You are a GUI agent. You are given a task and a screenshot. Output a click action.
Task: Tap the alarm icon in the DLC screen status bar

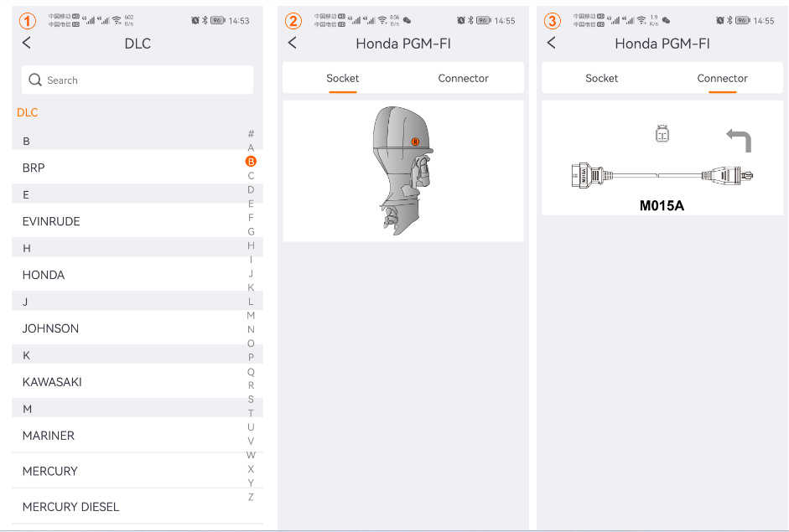(195, 20)
